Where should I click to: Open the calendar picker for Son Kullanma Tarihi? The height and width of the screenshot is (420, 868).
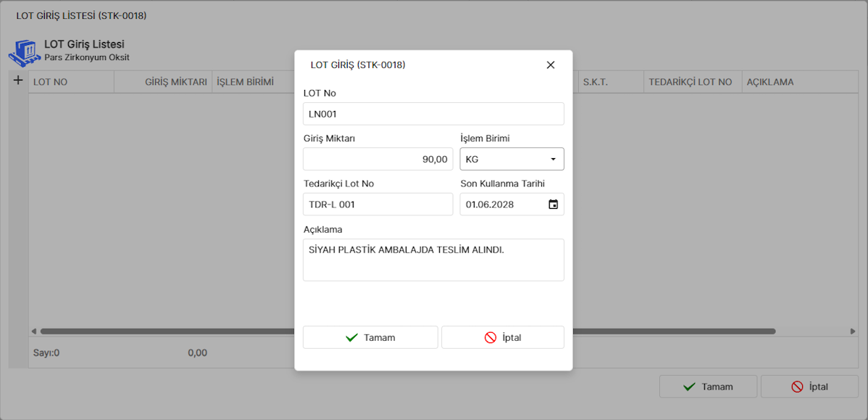553,205
